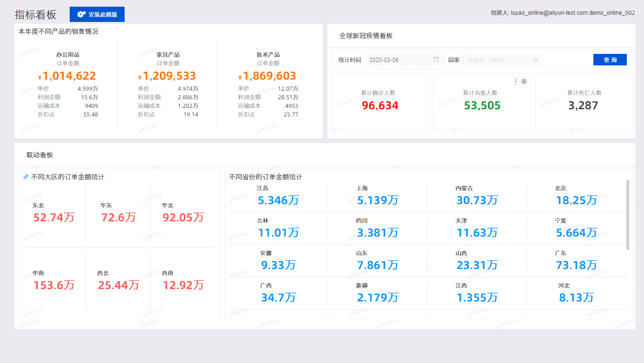Click the 全球新冠疫情看板 title

[366, 36]
